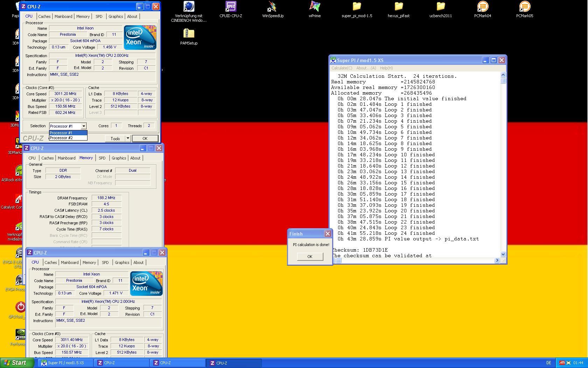This screenshot has width=588, height=368.
Task: Click OK in the top CPU-Z window
Action: [x=145, y=138]
